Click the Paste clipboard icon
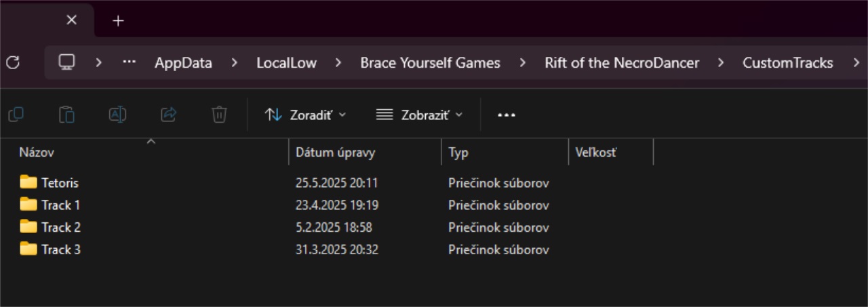The width and height of the screenshot is (868, 307). (66, 115)
